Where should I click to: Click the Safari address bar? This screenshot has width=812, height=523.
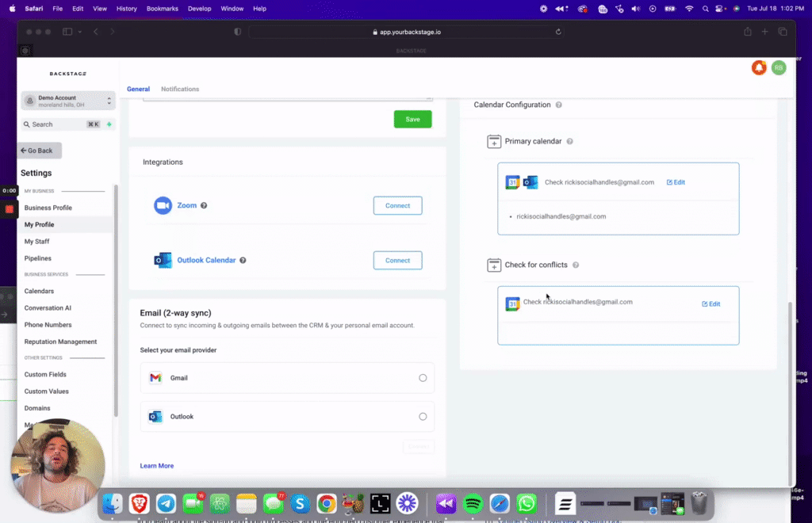(x=406, y=32)
